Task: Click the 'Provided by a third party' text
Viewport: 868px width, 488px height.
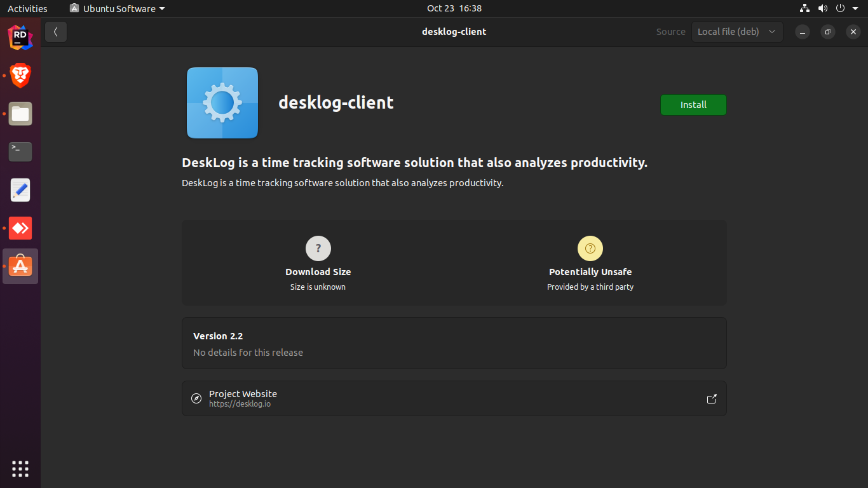Action: click(590, 287)
